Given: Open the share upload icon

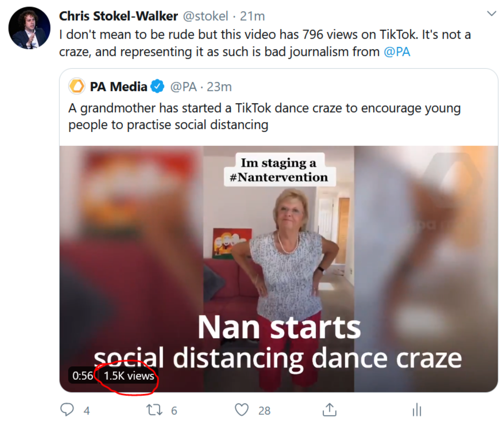Looking at the screenshot, I should [x=330, y=410].
